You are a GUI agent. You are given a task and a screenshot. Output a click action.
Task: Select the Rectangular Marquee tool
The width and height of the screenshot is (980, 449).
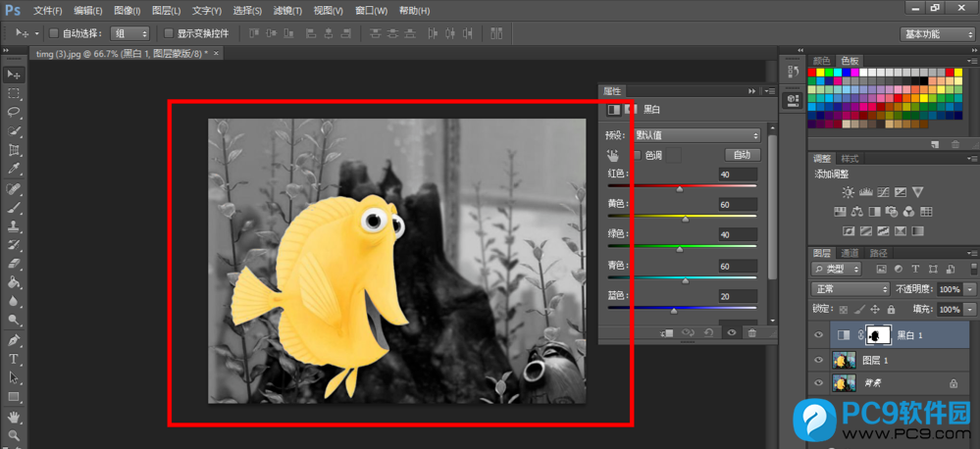[x=14, y=94]
